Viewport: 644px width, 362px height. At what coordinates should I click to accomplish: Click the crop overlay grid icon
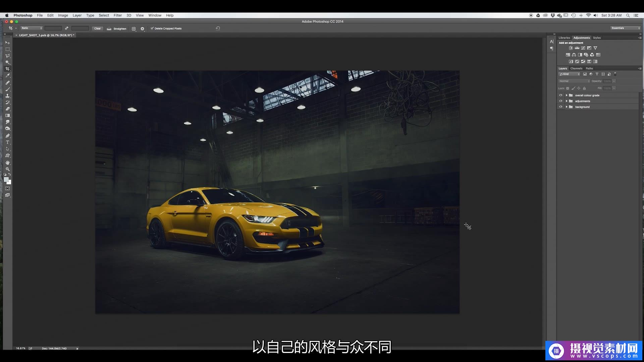pyautogui.click(x=133, y=28)
